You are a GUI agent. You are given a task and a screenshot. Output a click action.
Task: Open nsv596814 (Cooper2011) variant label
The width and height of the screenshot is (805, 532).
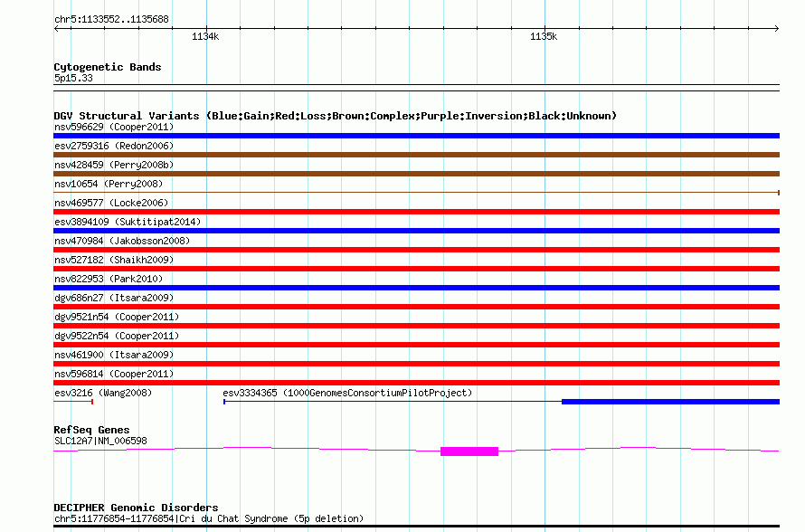pos(114,374)
